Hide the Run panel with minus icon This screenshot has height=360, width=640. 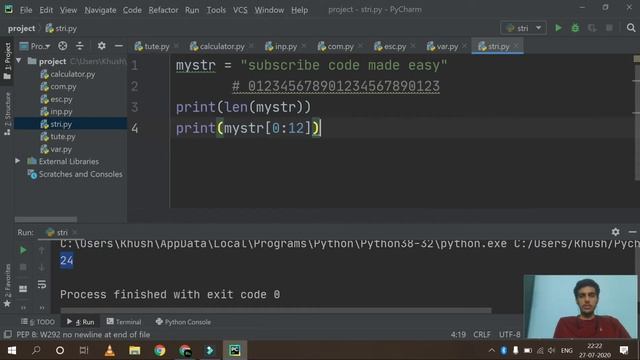click(x=632, y=232)
